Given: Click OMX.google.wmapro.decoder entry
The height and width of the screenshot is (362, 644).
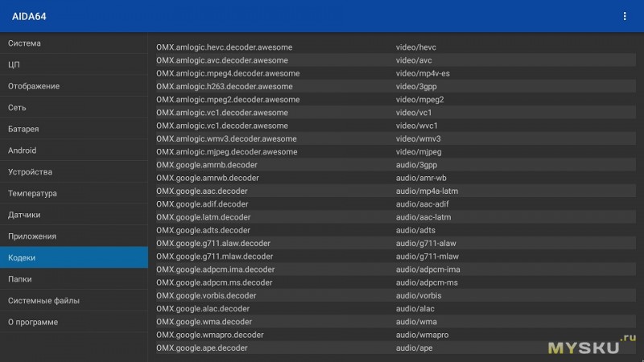Looking at the screenshot, I should [x=395, y=335].
